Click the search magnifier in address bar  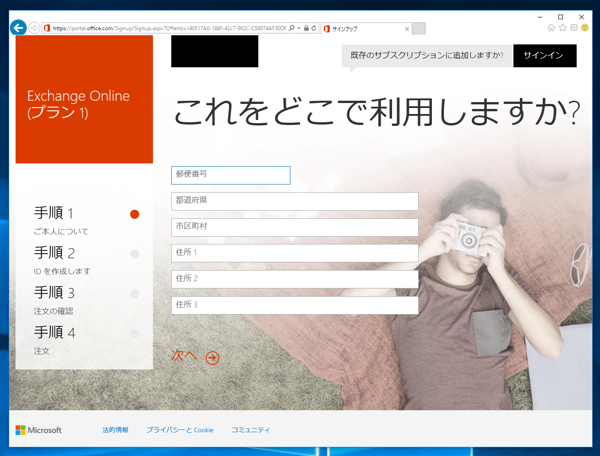tap(292, 28)
